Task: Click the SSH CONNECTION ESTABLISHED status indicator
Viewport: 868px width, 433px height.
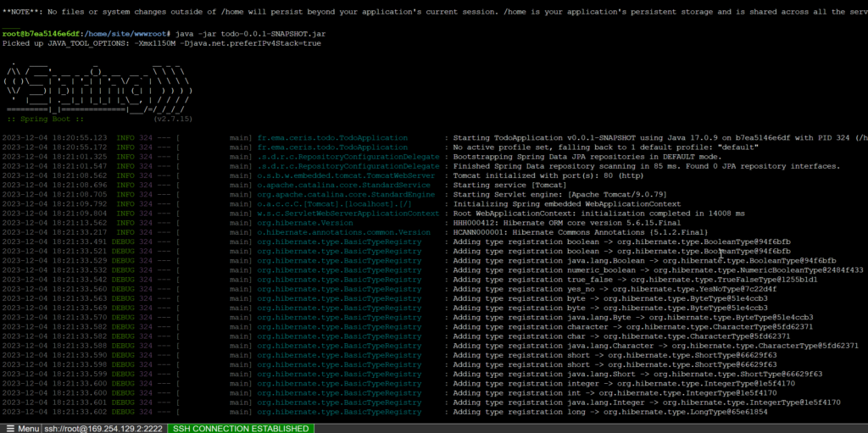Action: 241,429
